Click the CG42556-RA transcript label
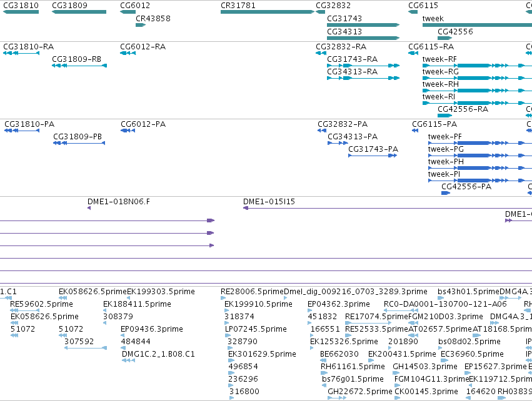Viewport: 532px width, 401px height. point(463,109)
